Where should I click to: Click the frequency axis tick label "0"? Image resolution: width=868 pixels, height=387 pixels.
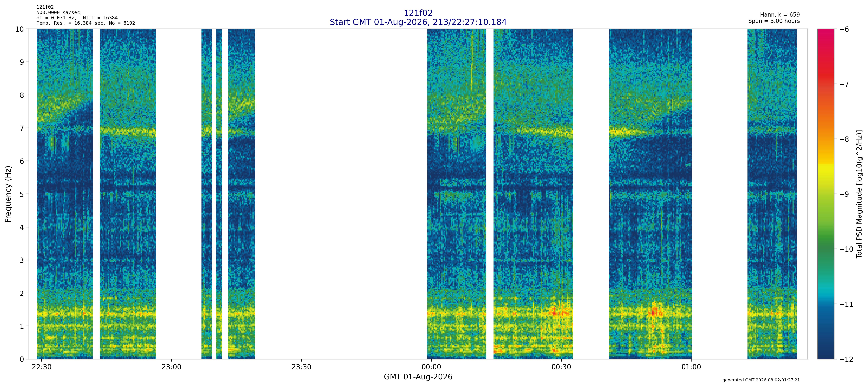[22, 359]
